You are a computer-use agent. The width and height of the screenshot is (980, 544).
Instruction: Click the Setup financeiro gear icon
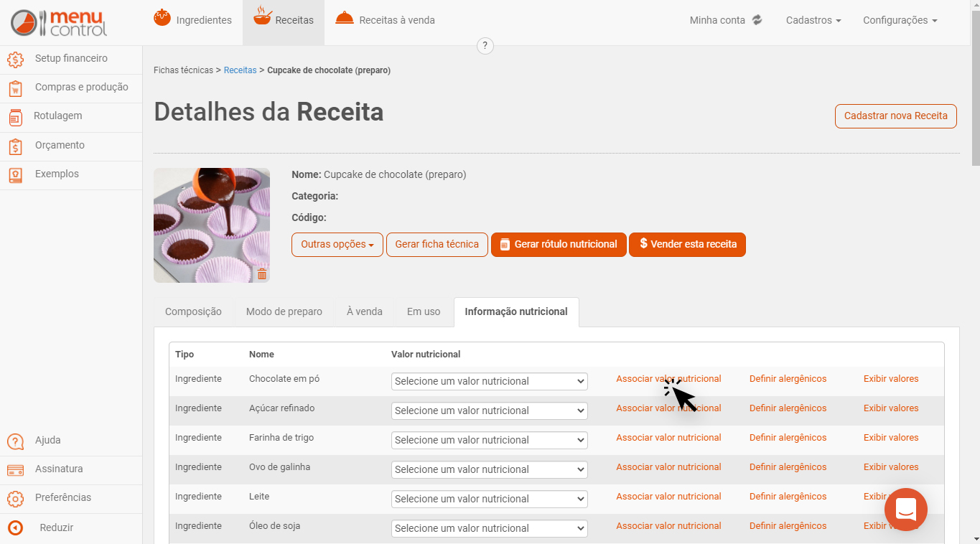[x=15, y=59]
